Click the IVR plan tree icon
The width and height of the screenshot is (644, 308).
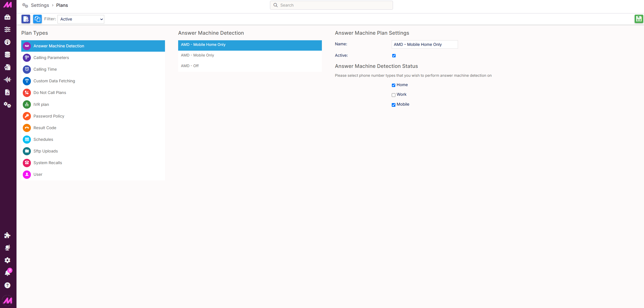pyautogui.click(x=27, y=105)
